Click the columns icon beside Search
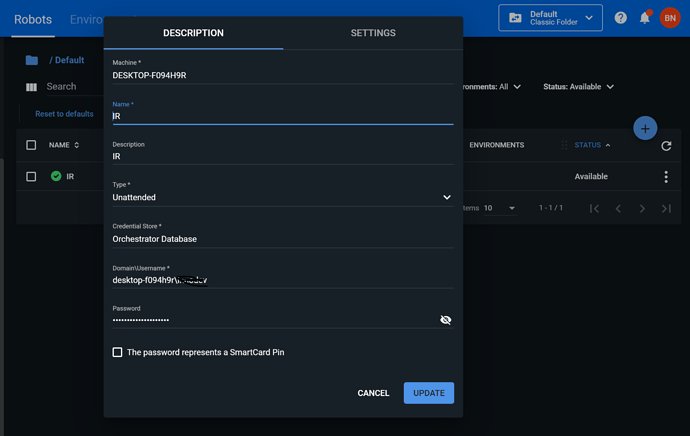 [x=31, y=87]
